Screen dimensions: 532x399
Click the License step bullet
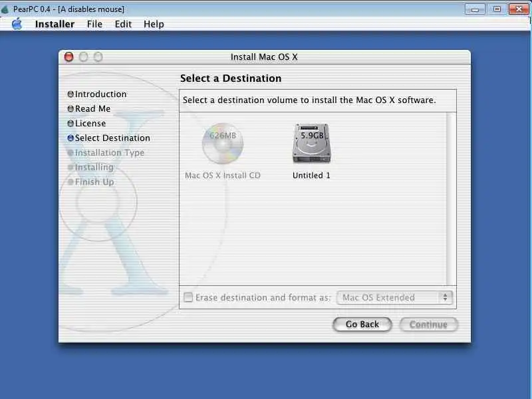pos(70,123)
